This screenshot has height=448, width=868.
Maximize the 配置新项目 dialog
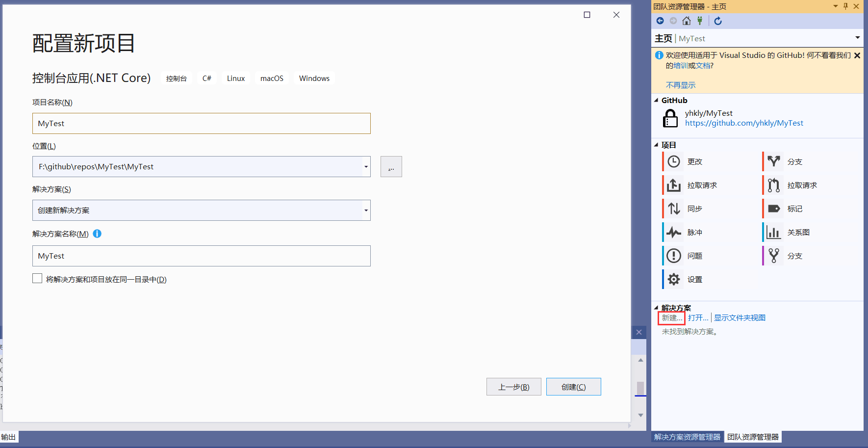pos(587,15)
